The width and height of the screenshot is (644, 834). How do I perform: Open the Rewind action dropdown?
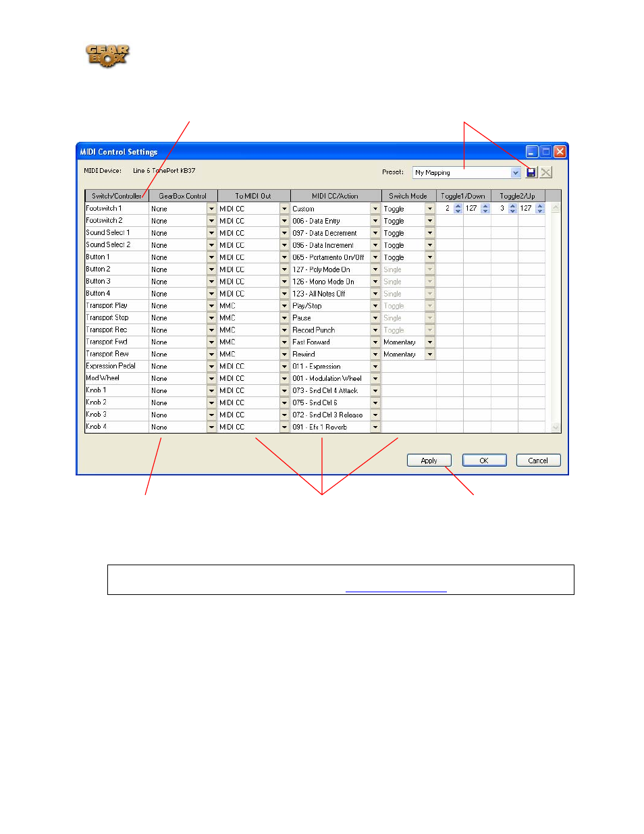[375, 355]
